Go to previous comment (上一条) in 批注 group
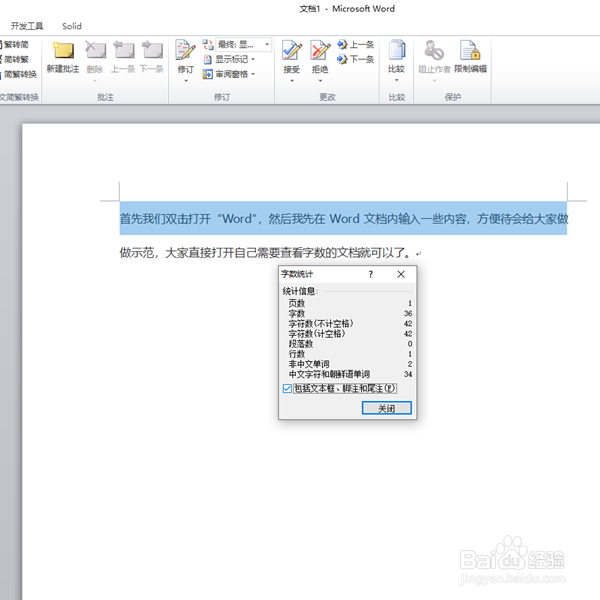This screenshot has height=600, width=600. click(x=124, y=51)
